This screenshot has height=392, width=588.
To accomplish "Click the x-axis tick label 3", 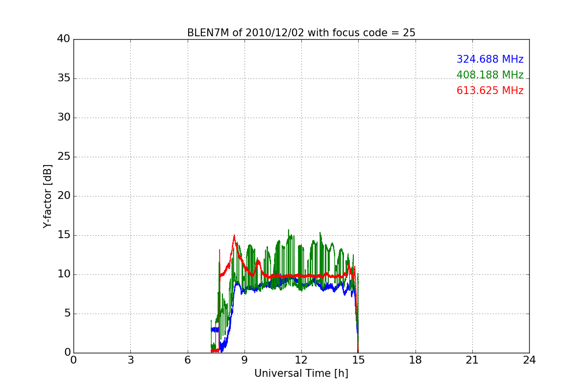I will tap(130, 360).
